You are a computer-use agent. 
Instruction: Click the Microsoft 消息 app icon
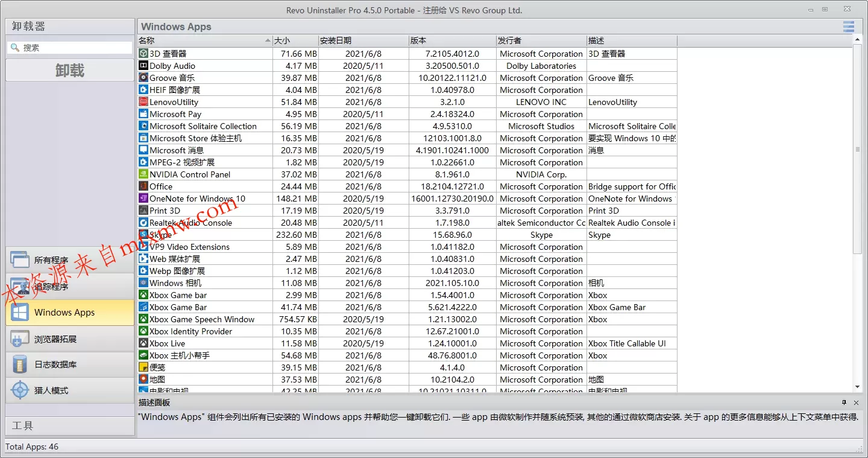(x=143, y=150)
